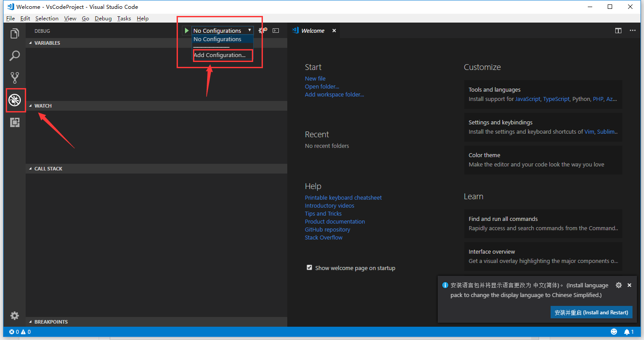The width and height of the screenshot is (644, 340).
Task: Click the split editor icon
Action: click(618, 31)
